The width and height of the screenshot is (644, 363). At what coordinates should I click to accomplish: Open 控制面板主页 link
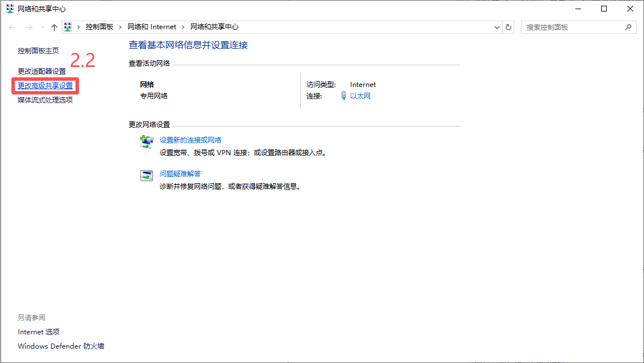pyautogui.click(x=38, y=51)
